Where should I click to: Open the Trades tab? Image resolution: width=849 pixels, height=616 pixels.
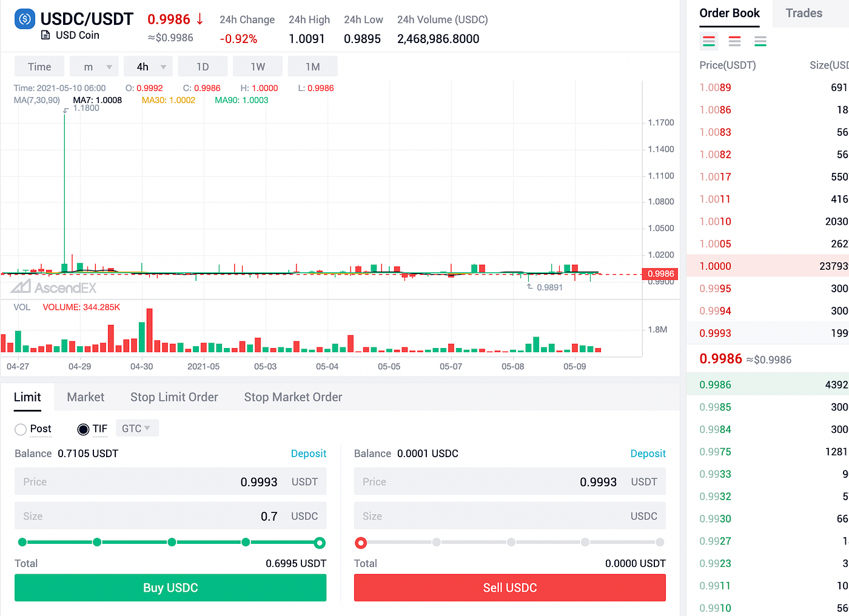[804, 13]
